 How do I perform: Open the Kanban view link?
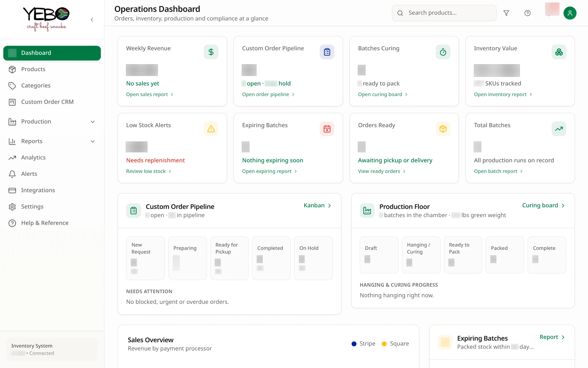(x=318, y=205)
